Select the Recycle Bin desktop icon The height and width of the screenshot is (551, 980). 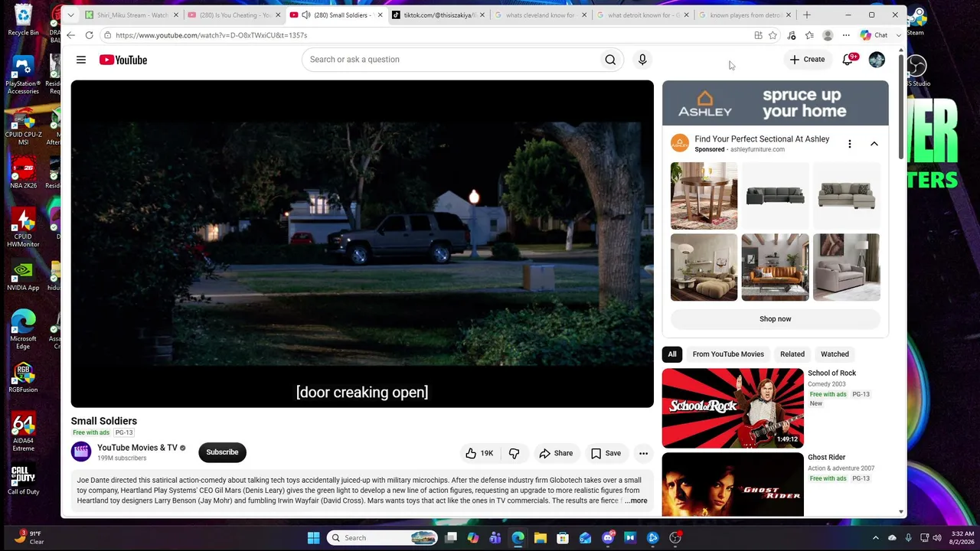(23, 21)
